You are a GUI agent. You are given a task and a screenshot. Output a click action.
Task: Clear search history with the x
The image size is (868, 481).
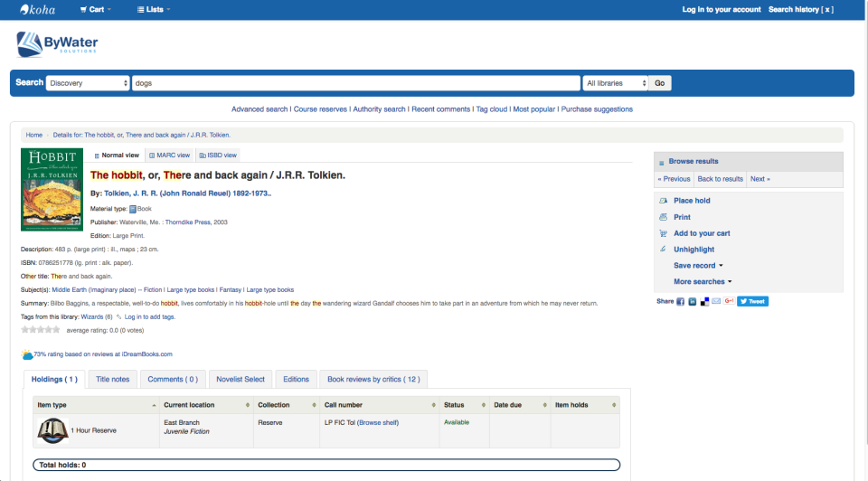pyautogui.click(x=827, y=9)
